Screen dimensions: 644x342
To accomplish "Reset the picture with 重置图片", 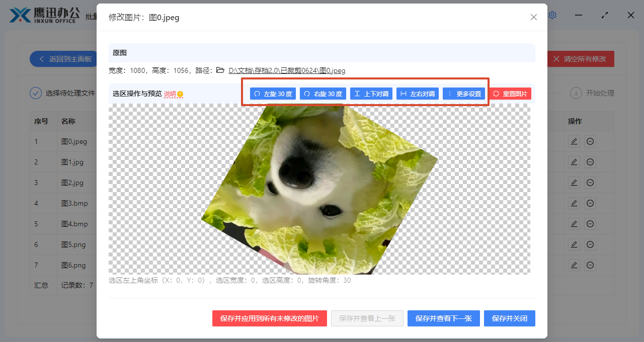I will [510, 94].
